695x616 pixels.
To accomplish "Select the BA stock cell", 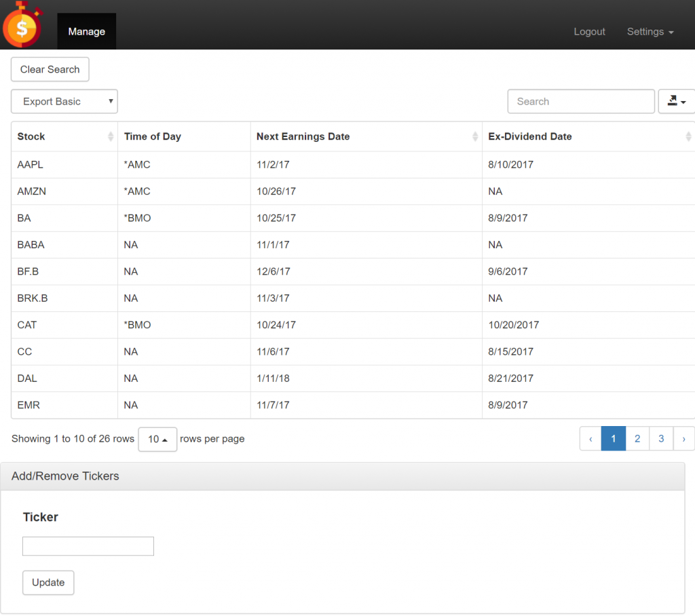I will click(x=64, y=218).
